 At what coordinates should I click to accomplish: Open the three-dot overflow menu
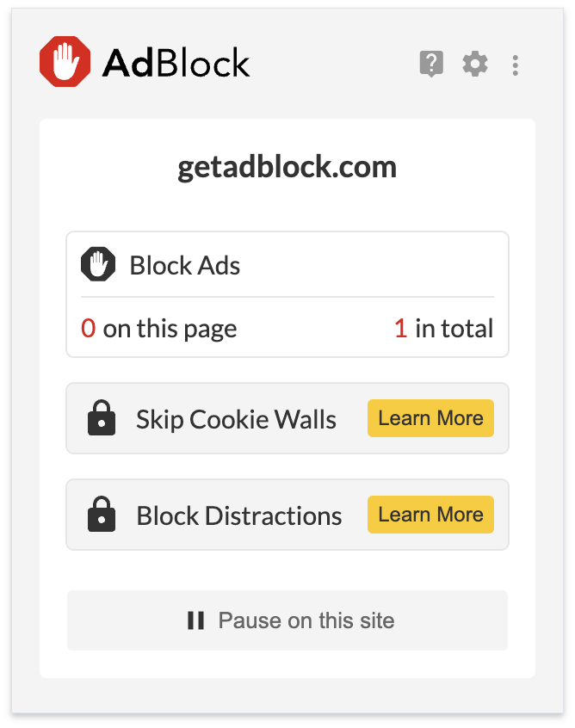tap(515, 64)
